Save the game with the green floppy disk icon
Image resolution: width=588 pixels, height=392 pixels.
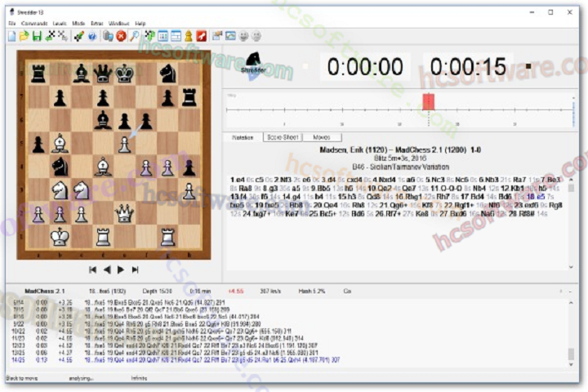pos(37,36)
